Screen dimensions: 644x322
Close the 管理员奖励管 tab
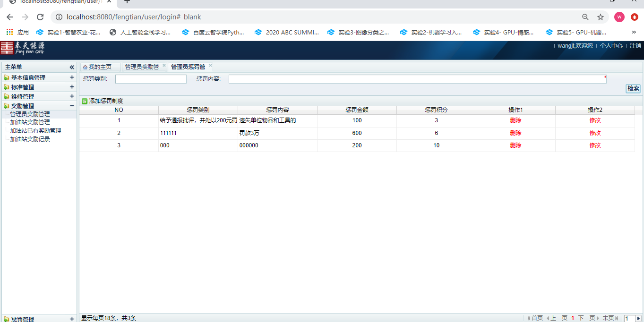(164, 66)
